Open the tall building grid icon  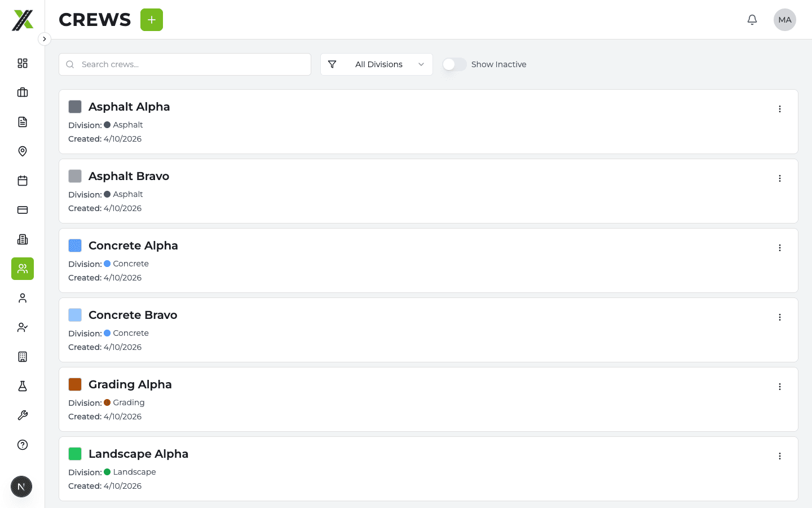tap(23, 357)
